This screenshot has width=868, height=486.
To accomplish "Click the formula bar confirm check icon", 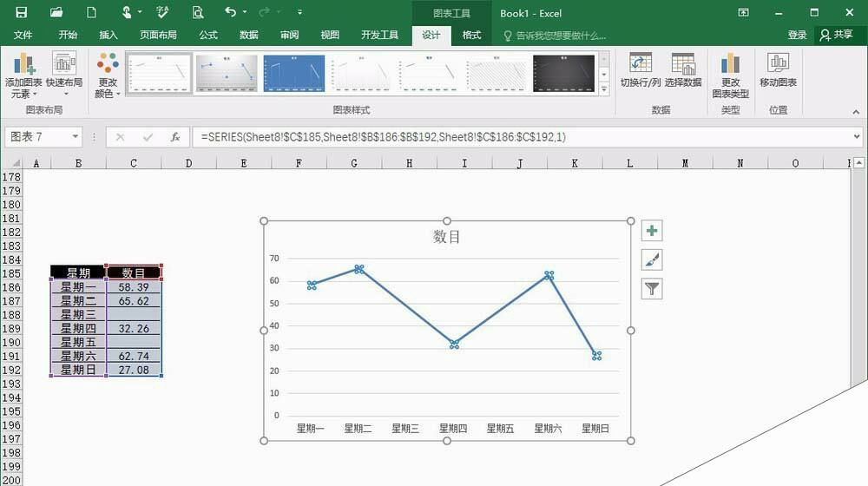I will [148, 137].
